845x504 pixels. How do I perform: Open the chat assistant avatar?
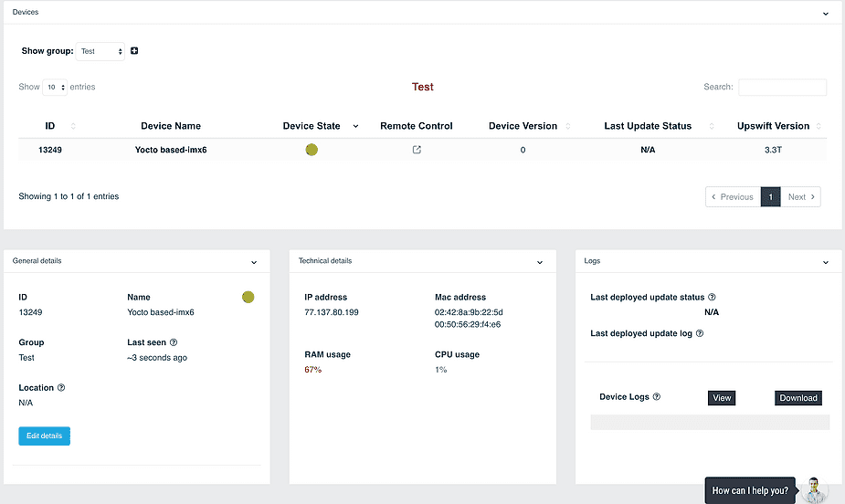pyautogui.click(x=814, y=490)
